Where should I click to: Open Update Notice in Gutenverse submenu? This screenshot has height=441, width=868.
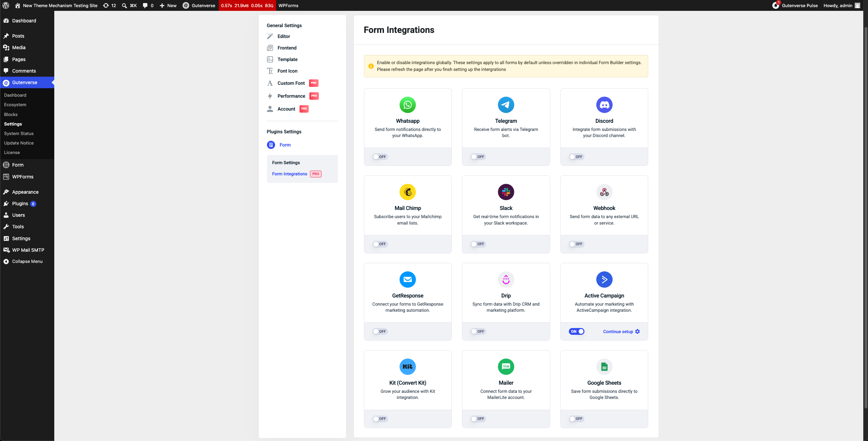coord(19,143)
